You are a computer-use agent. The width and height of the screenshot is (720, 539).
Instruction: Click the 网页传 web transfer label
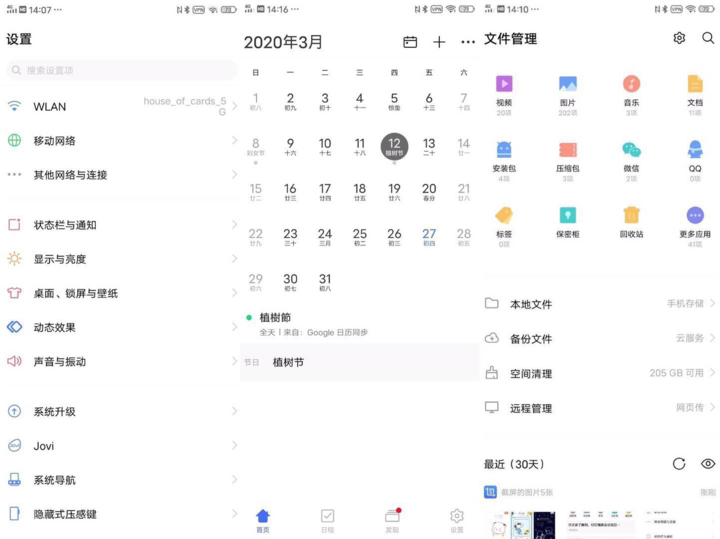690,407
